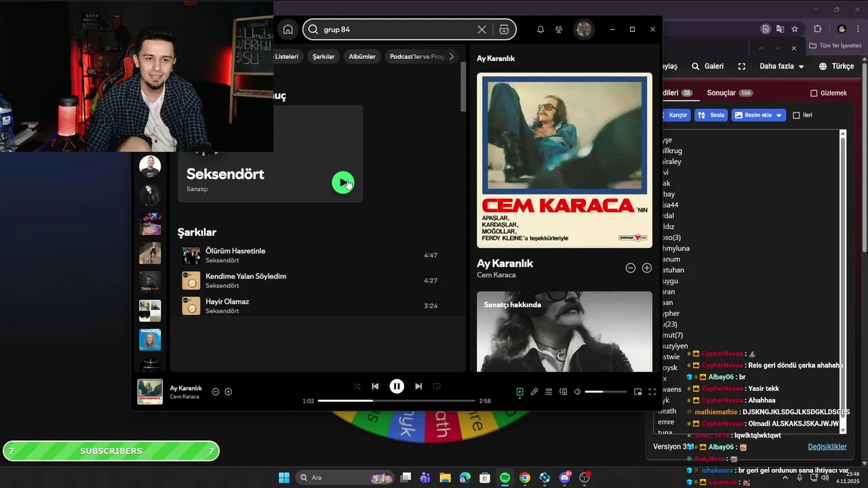Open the Cem Karaca artist link in Now Playing

(496, 275)
